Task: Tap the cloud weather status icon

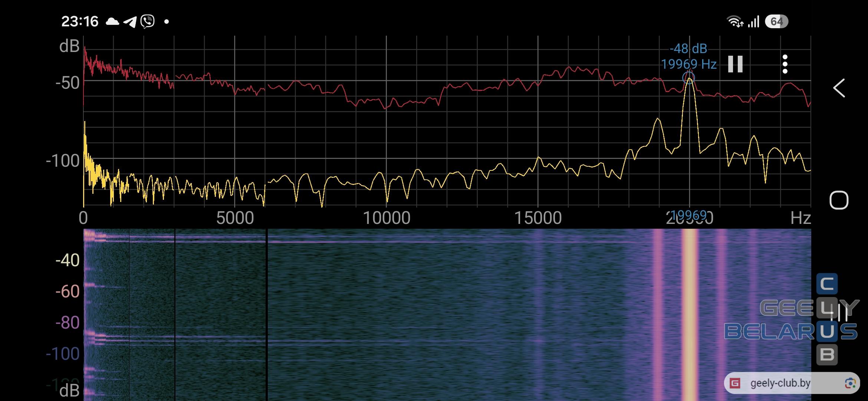Action: [112, 22]
